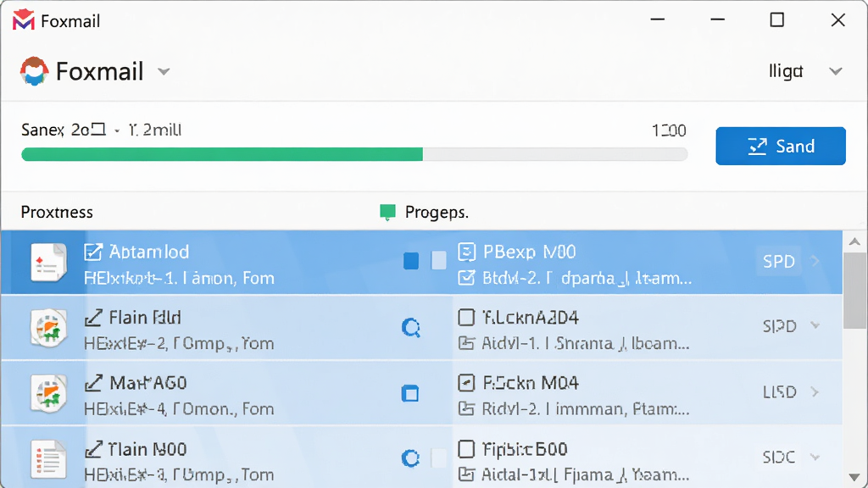Screen dimensions: 868x488
Task: Open the lligd dropdown
Action: (836, 71)
